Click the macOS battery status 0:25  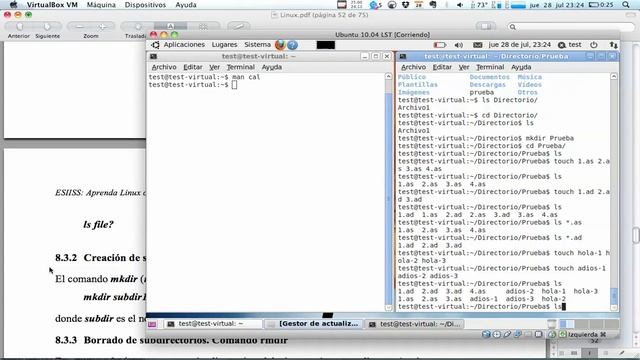pos(601,5)
